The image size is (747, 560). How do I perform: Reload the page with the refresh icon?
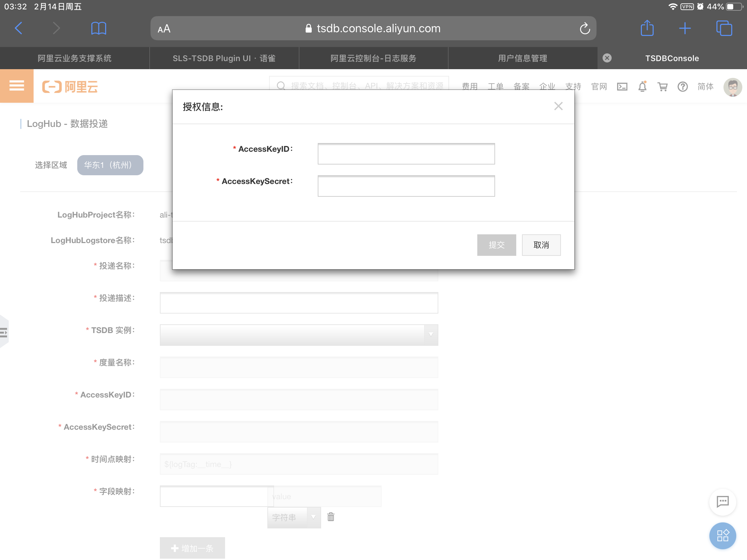coord(584,28)
